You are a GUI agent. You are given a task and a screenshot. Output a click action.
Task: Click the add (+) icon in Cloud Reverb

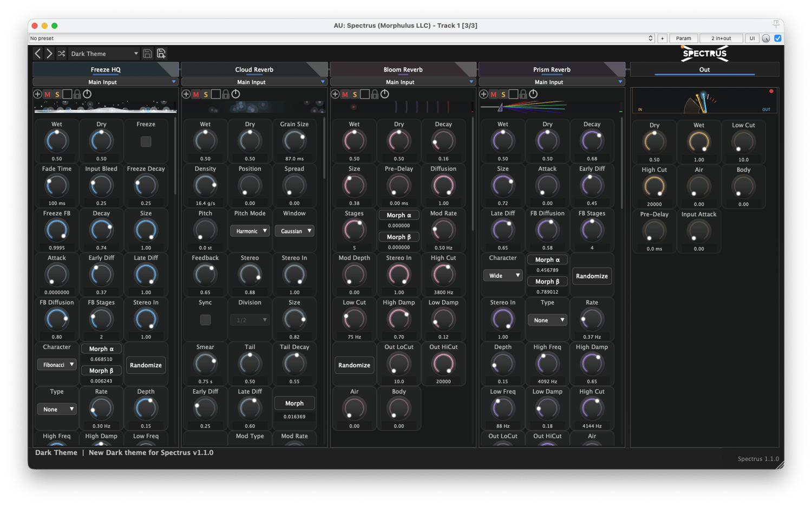[186, 94]
